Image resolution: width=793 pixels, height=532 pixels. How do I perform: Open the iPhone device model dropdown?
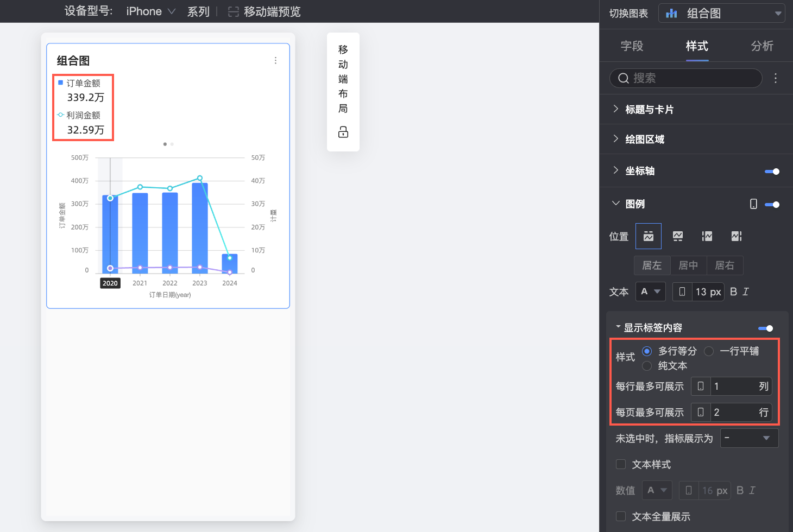point(150,11)
